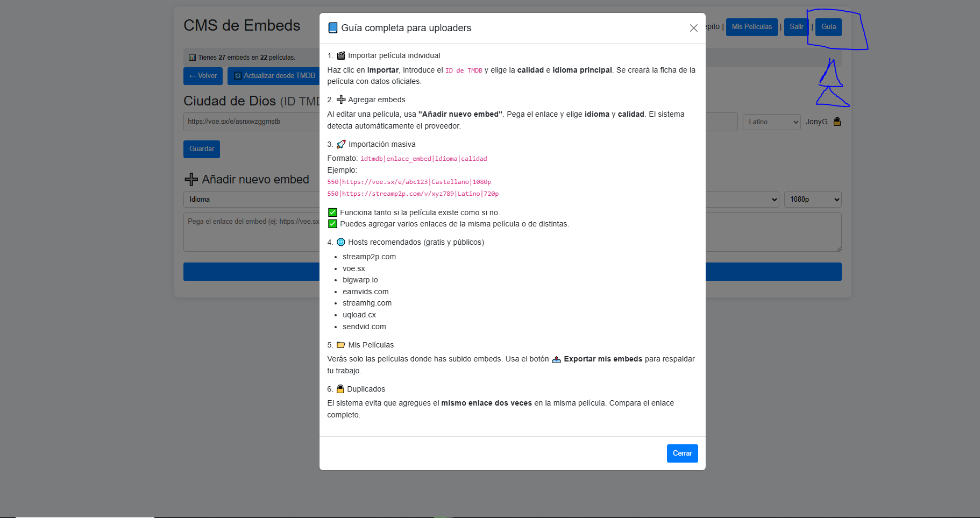The image size is (980, 518).
Task: Click the voe.sx embed URL input field
Action: [251, 122]
